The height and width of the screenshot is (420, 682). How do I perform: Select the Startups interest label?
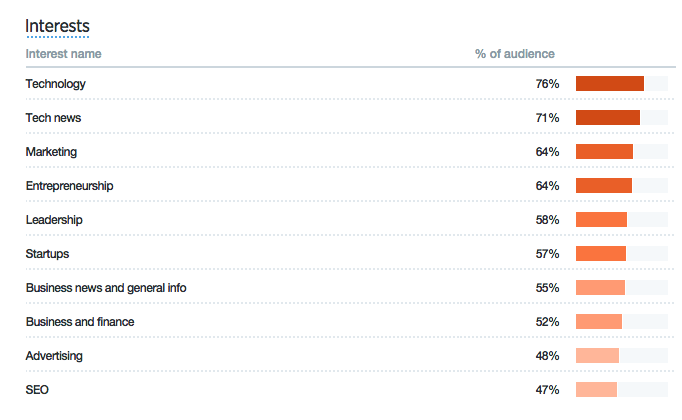click(47, 254)
